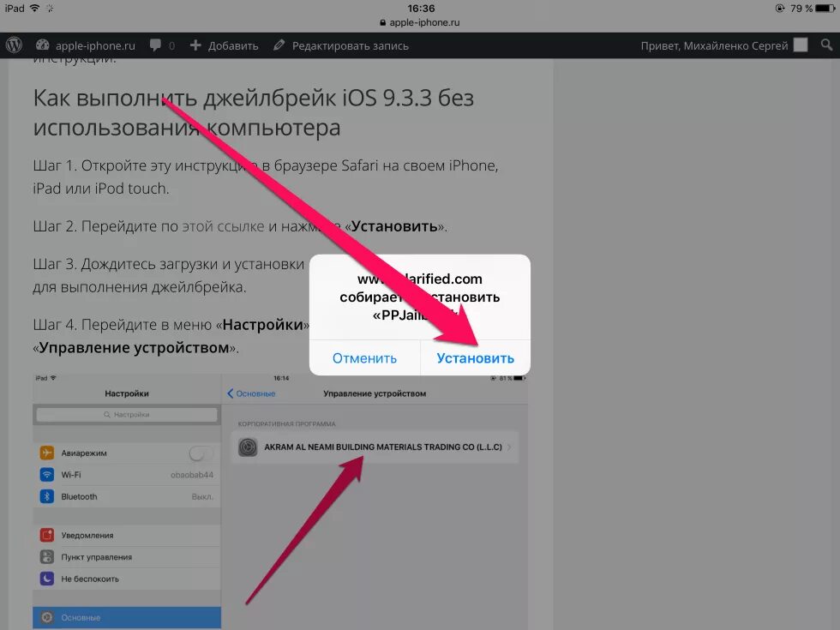Image resolution: width=840 pixels, height=630 pixels.
Task: Open AKRAM AL NEAMI BUILDING MATERIALS profile
Action: 375,447
